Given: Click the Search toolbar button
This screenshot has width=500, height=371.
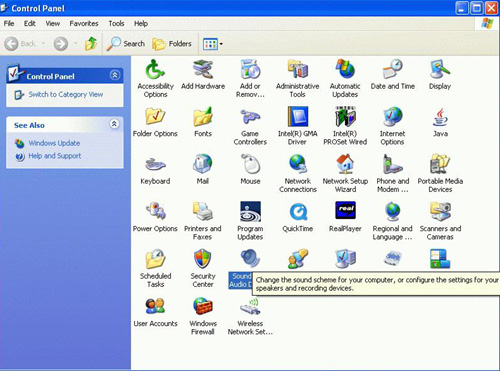Looking at the screenshot, I should coord(126,44).
